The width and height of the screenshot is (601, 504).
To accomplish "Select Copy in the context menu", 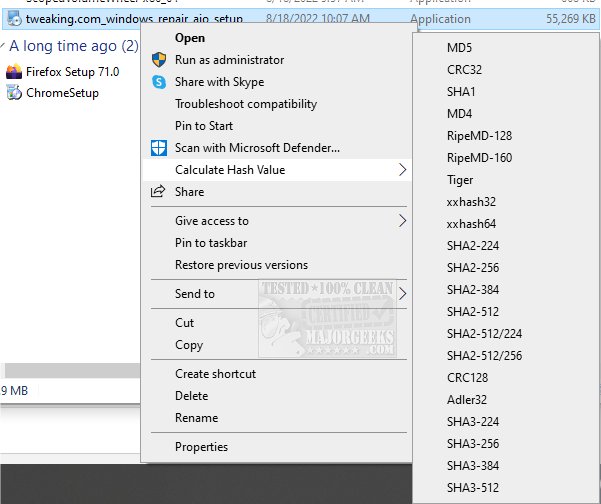I will [x=276, y=345].
